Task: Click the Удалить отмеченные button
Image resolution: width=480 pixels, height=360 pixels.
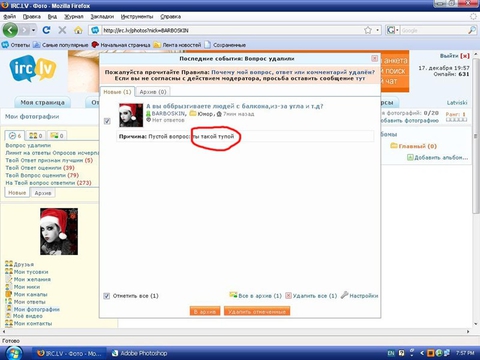Action: (257, 311)
